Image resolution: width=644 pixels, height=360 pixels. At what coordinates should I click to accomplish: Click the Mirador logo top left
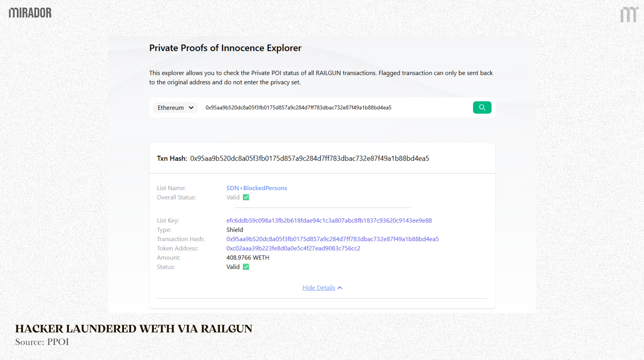30,13
